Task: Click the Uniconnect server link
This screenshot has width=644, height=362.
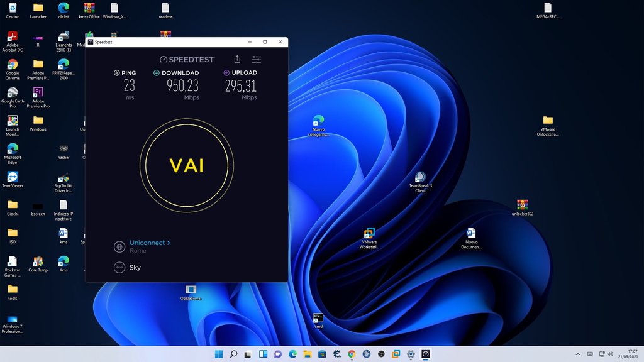Action: 150,243
